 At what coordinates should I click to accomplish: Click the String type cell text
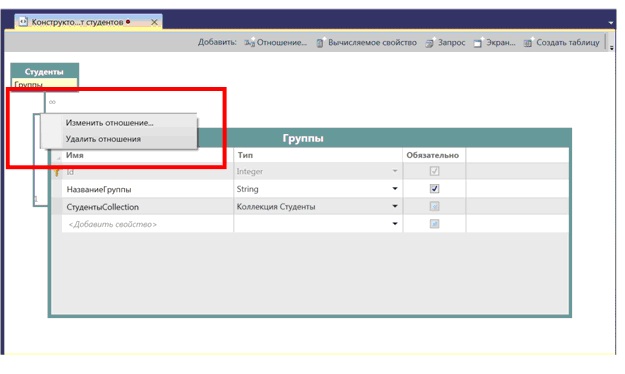pyautogui.click(x=248, y=189)
